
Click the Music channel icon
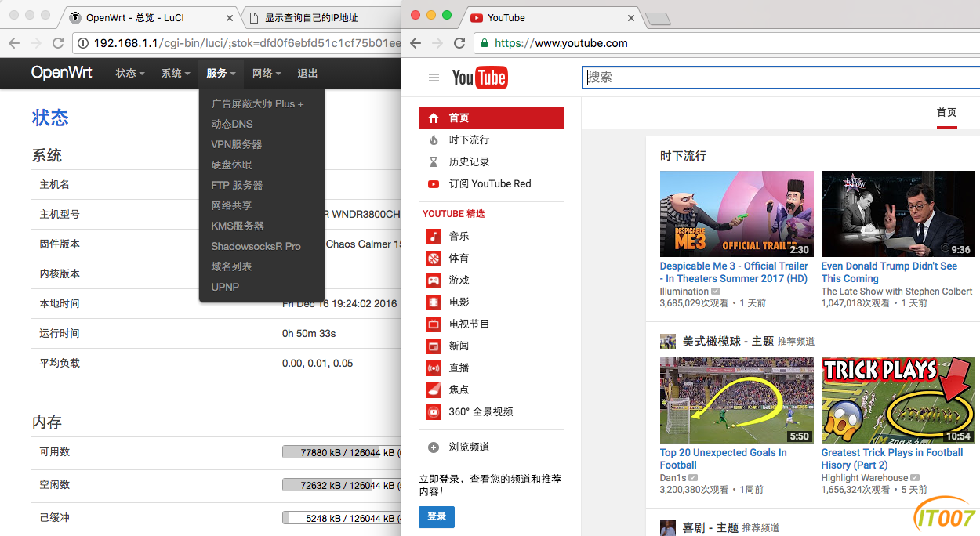[x=434, y=236]
